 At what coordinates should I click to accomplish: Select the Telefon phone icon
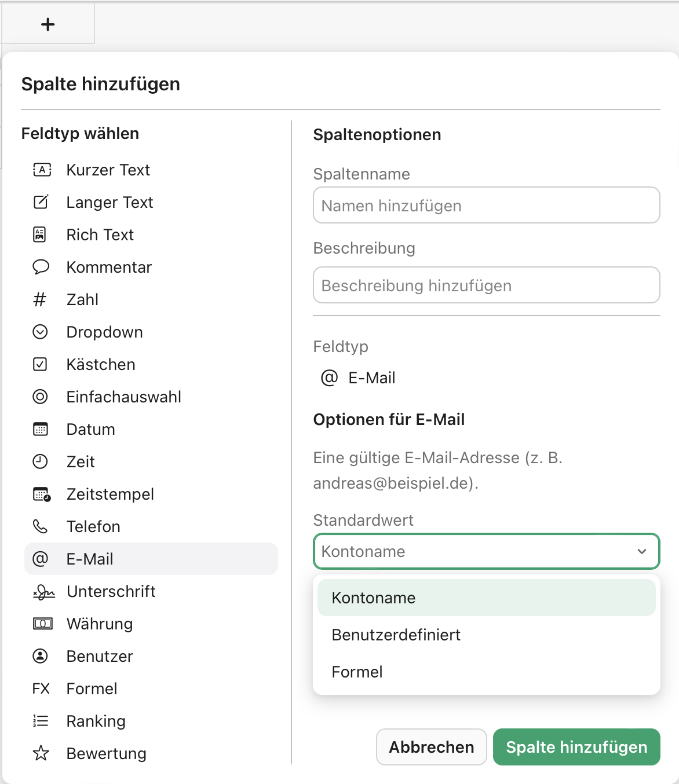point(41,526)
